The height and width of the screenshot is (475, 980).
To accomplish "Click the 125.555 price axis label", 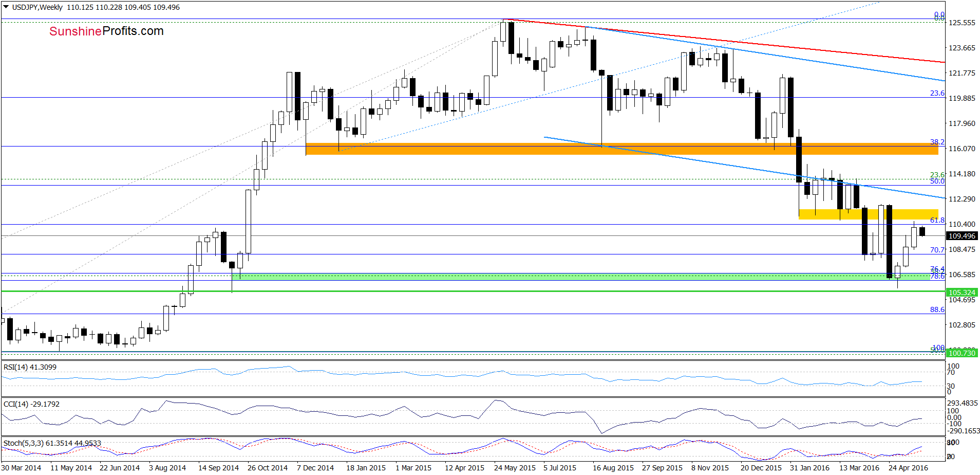I will pyautogui.click(x=962, y=23).
